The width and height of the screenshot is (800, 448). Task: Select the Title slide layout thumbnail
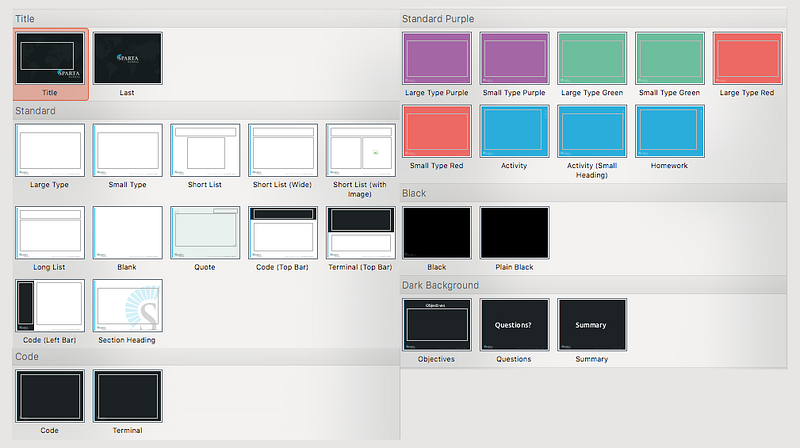click(50, 58)
